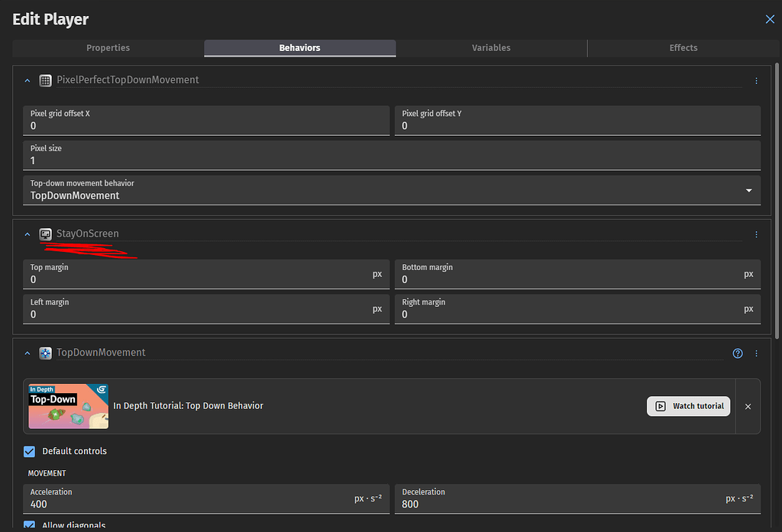Toggle the Allow diagonals checkbox

29,526
